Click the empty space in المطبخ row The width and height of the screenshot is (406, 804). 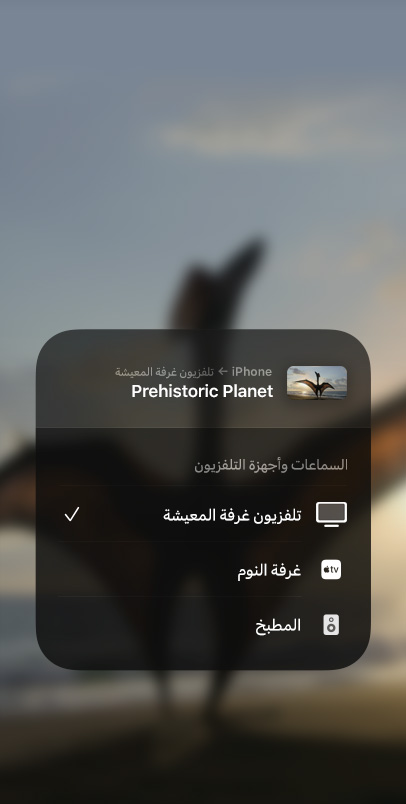coord(154,625)
